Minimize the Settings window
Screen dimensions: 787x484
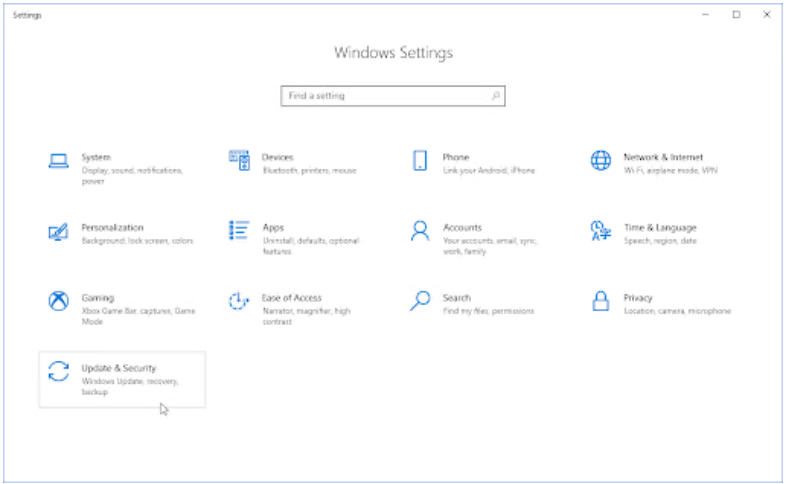click(x=707, y=15)
